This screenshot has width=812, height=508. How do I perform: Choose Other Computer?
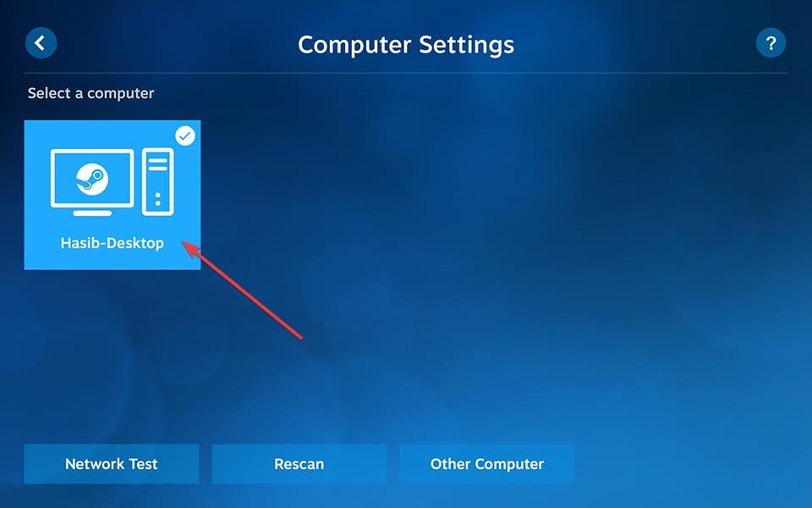[x=487, y=464]
